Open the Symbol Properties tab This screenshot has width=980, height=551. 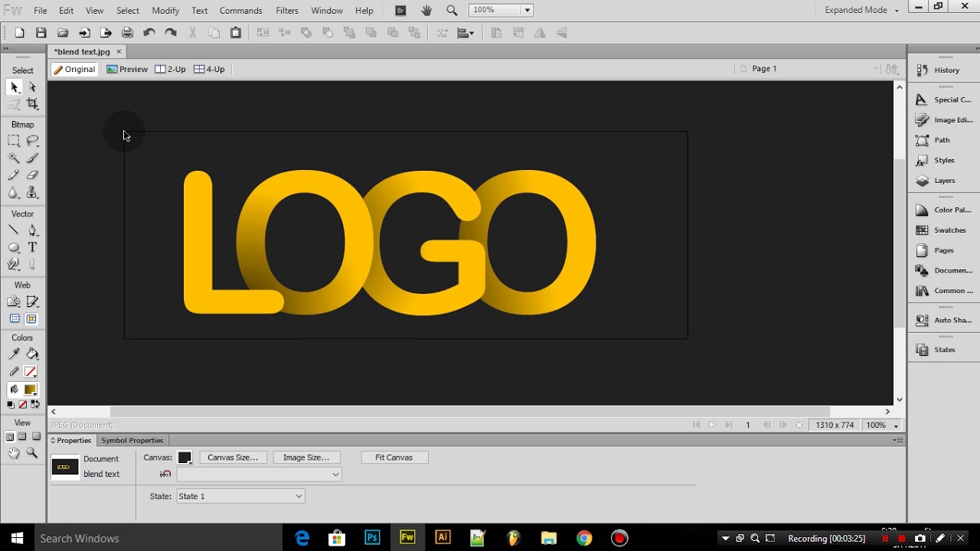[132, 441]
